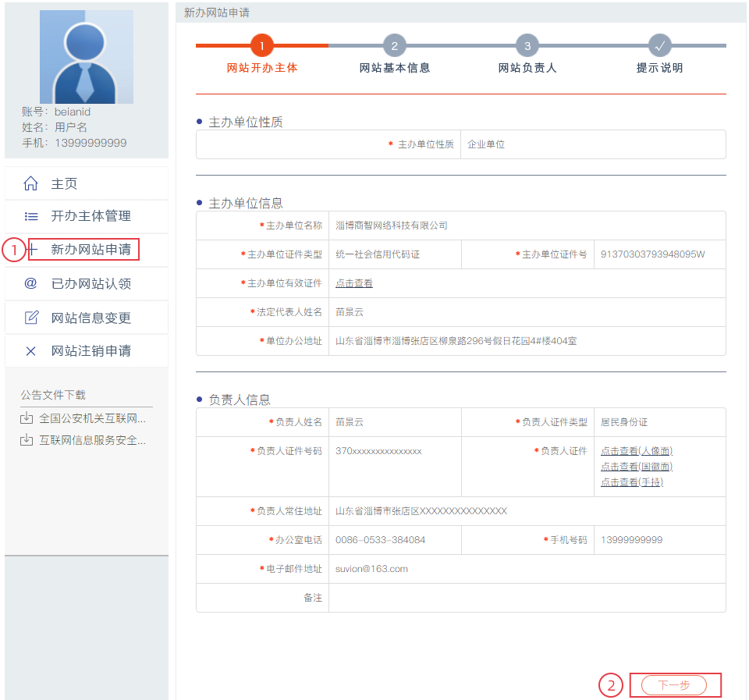Click ID number 370xxxxxxxxxxxxxxx
This screenshot has width=749, height=700.
378,451
